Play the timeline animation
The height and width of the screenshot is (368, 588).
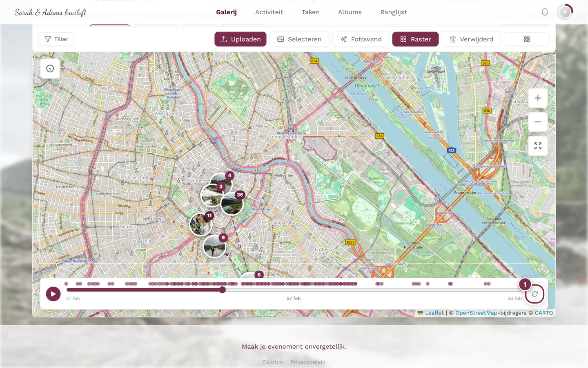click(53, 294)
